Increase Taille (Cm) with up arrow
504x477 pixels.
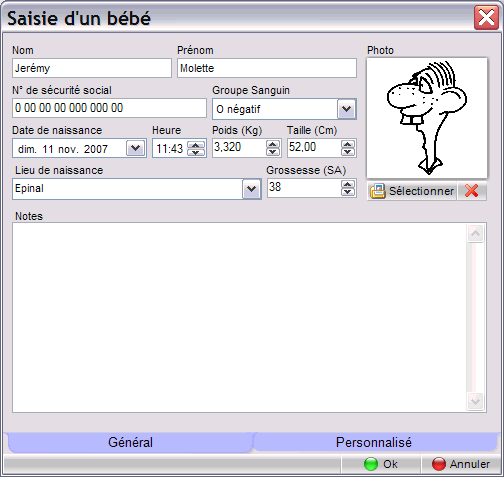[348, 145]
